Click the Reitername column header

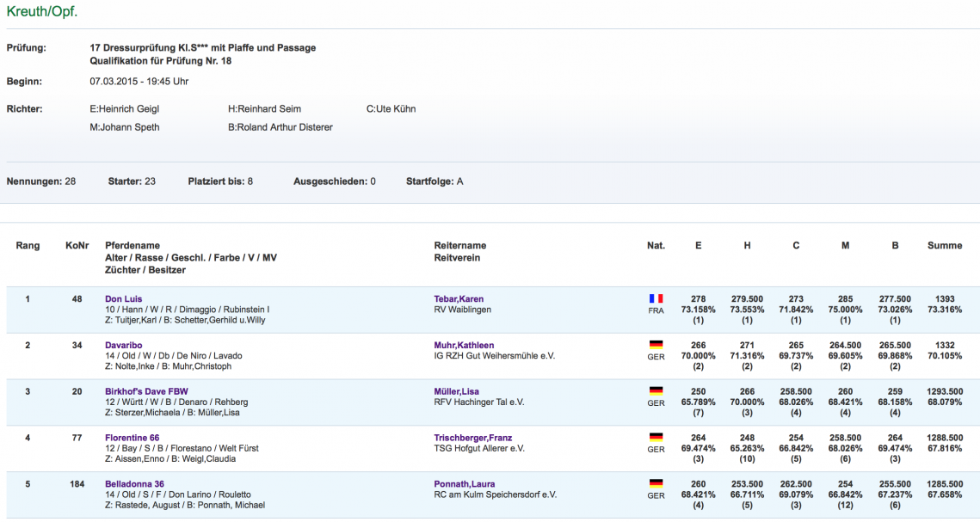(x=459, y=246)
